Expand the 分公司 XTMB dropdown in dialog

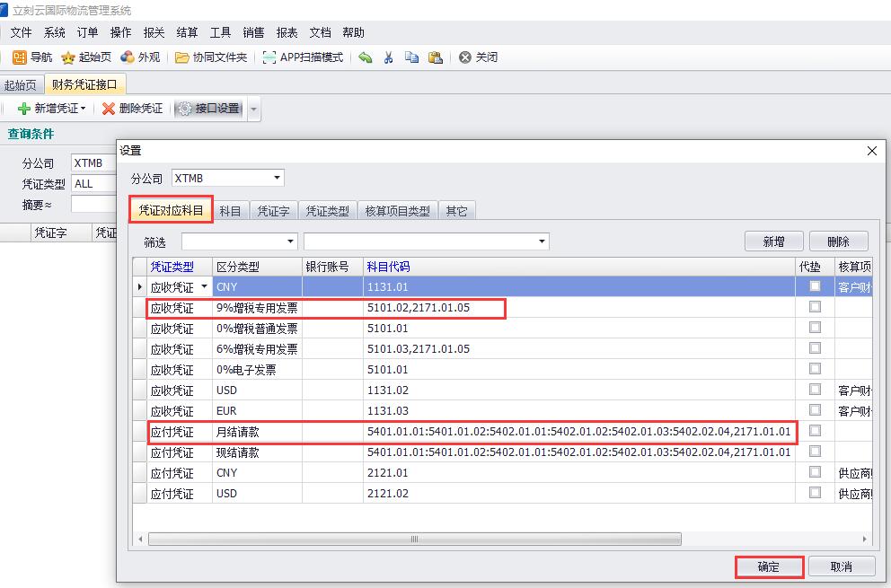tap(277, 178)
